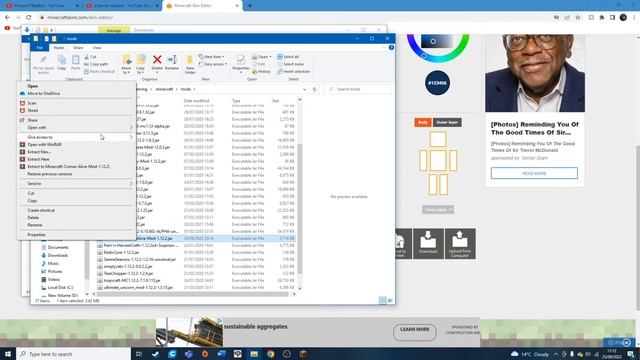
Task: Expand the Open with submenu
Action: [x=77, y=127]
